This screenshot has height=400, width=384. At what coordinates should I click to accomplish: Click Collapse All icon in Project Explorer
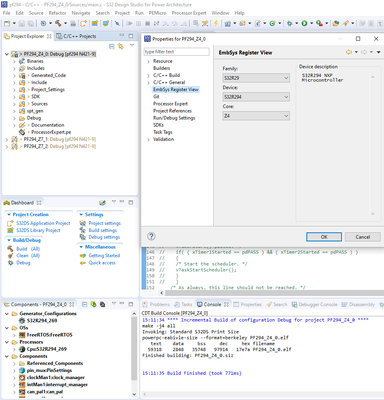click(112, 46)
